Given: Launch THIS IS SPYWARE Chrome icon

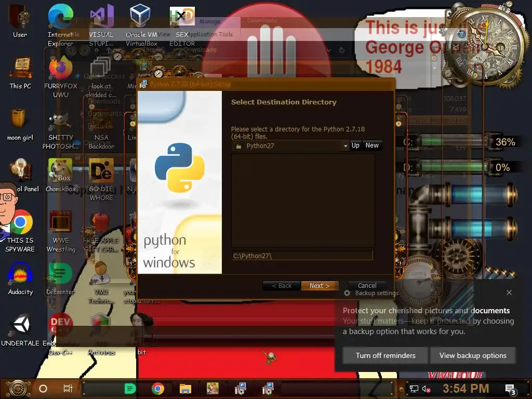Looking at the screenshot, I should (20, 231).
